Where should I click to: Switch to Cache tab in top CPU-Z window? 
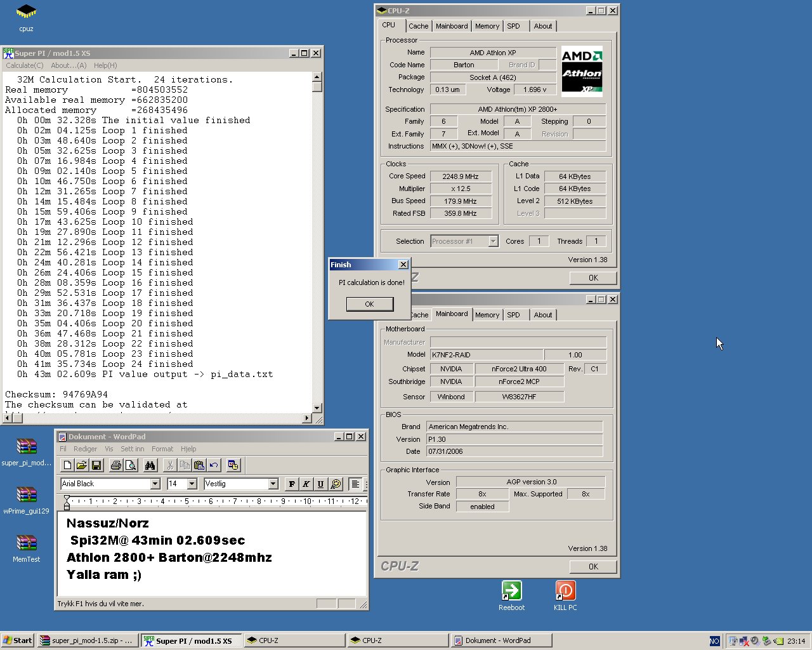pos(419,26)
